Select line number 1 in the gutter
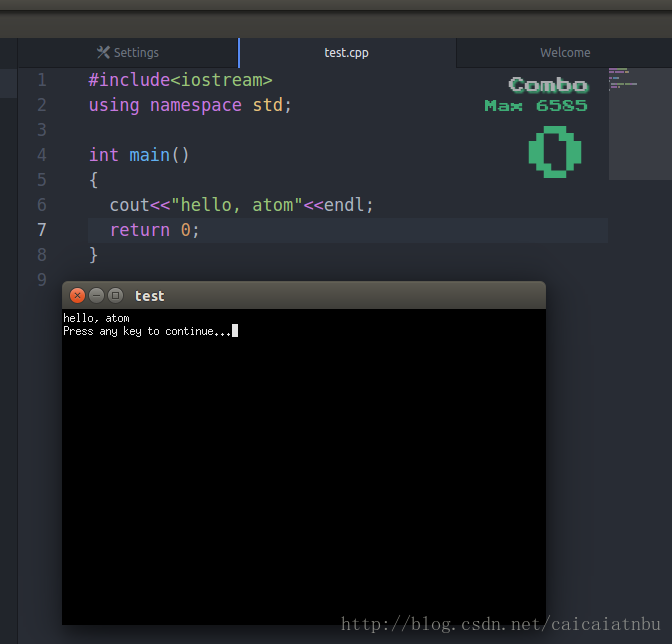This screenshot has width=672, height=644. pyautogui.click(x=42, y=80)
